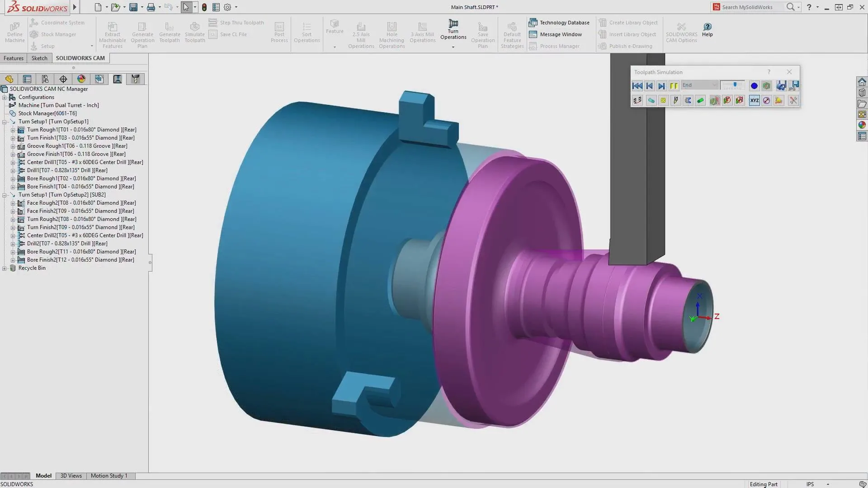
Task: Select the Recycle Bin tree item
Action: [32, 267]
